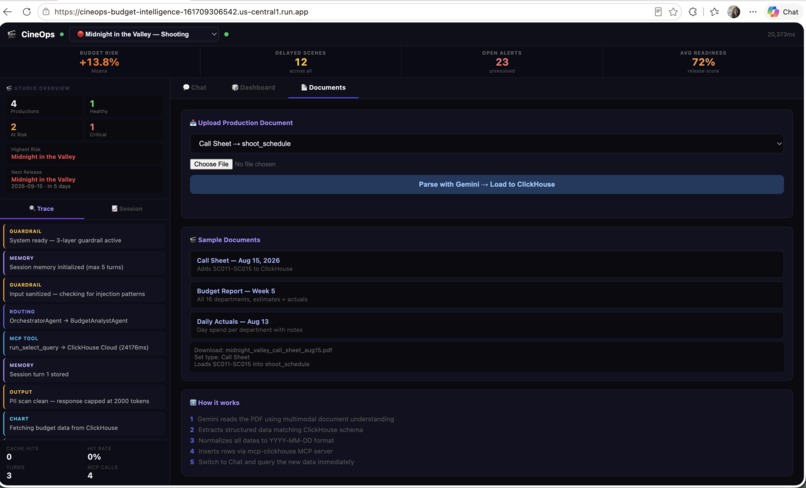Select trace entry 'Session memory initialized (max 5 turns)'
806x488 pixels.
click(84, 263)
